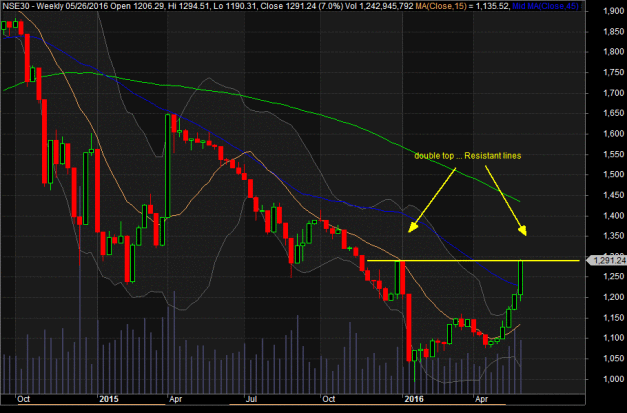Screen dimensions: 627x413
Task: Select the 1,291.24 current price tag
Action: point(607,261)
